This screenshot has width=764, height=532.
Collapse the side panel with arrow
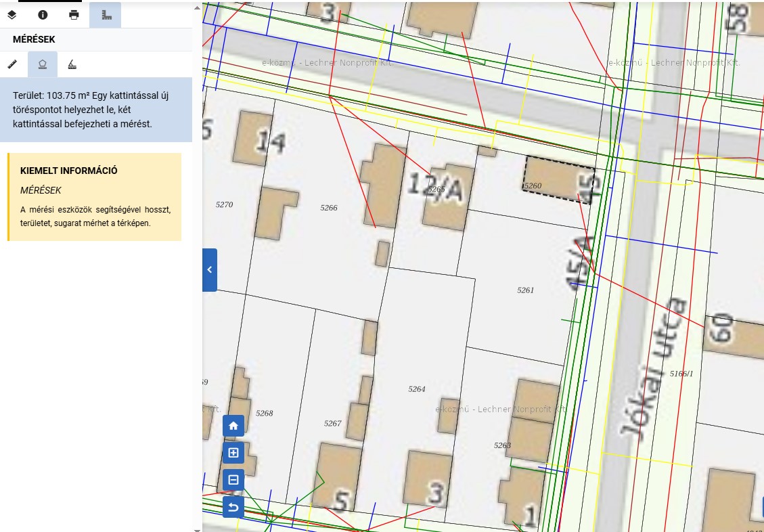pyautogui.click(x=210, y=269)
